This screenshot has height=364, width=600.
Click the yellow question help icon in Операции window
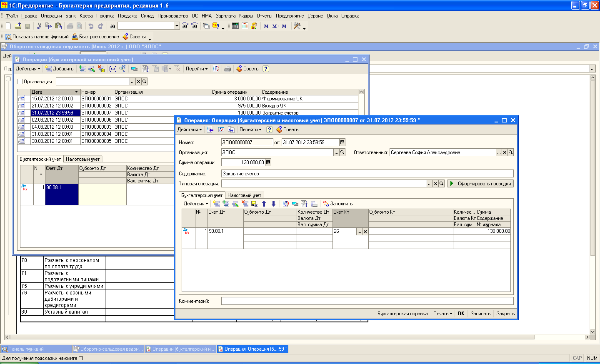pos(266,69)
